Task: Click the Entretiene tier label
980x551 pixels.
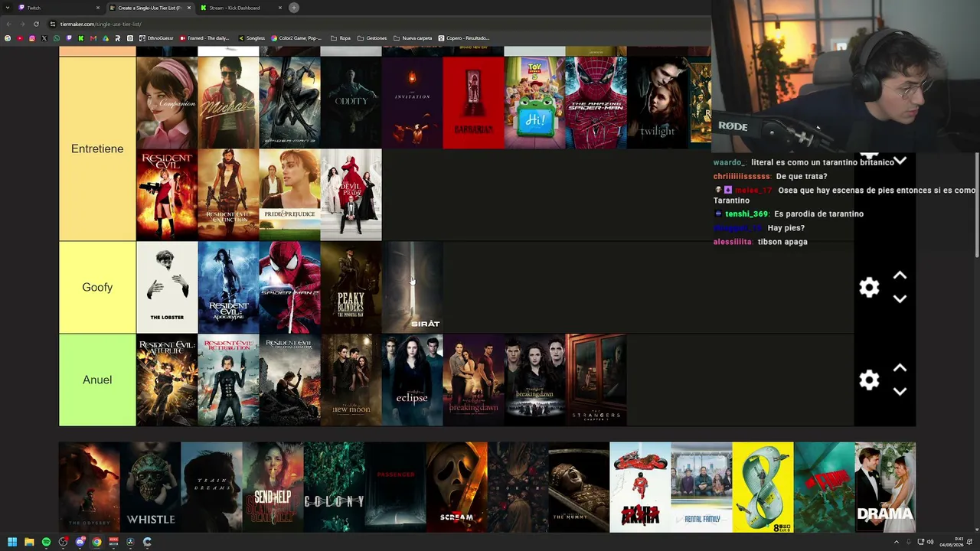Action: click(97, 148)
